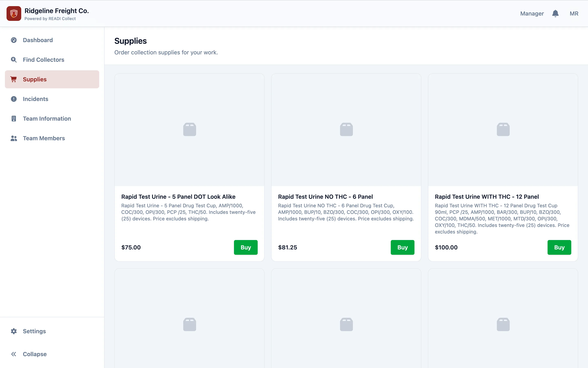Screen dimensions: 588x368
Task: Click the Collapse double-chevron icon
Action: 14,354
